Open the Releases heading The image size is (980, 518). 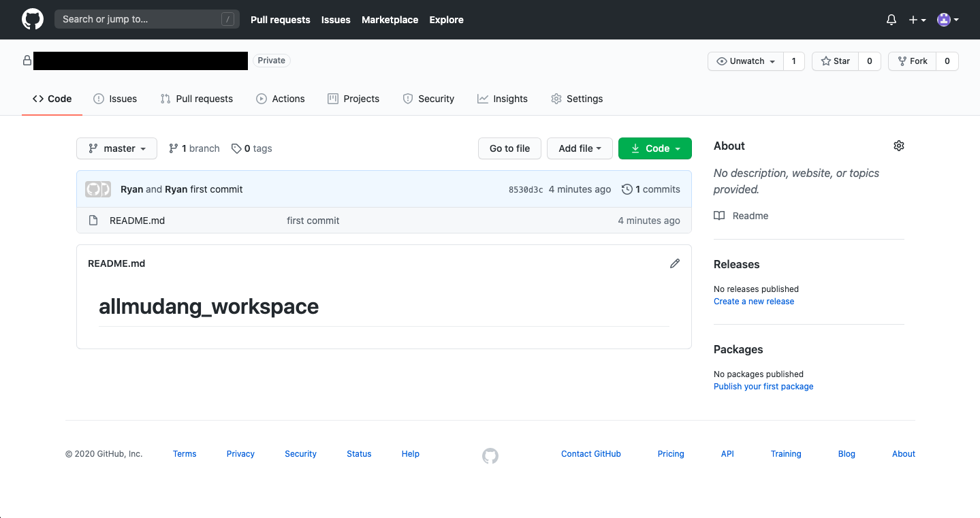point(736,264)
